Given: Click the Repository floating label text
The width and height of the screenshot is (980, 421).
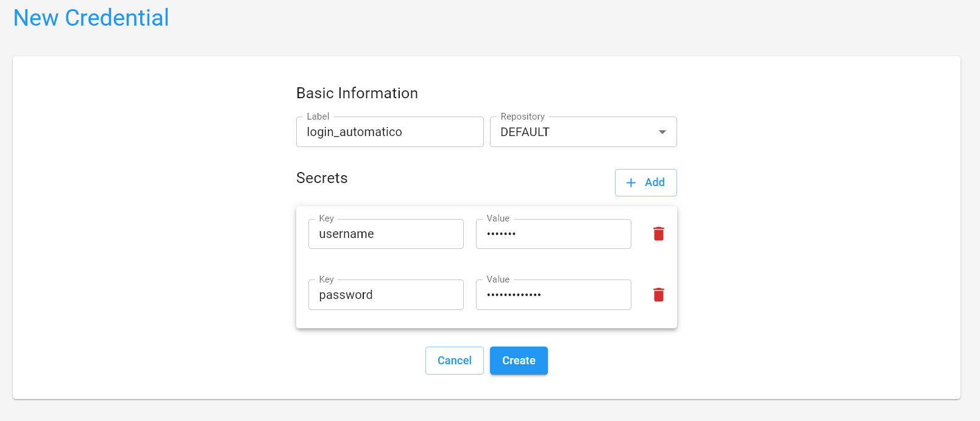Looking at the screenshot, I should pos(522,117).
